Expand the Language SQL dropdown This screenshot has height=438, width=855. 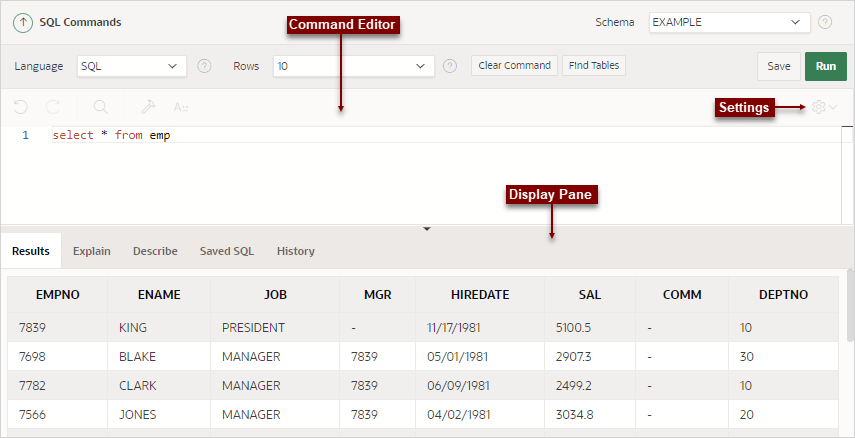(x=131, y=66)
